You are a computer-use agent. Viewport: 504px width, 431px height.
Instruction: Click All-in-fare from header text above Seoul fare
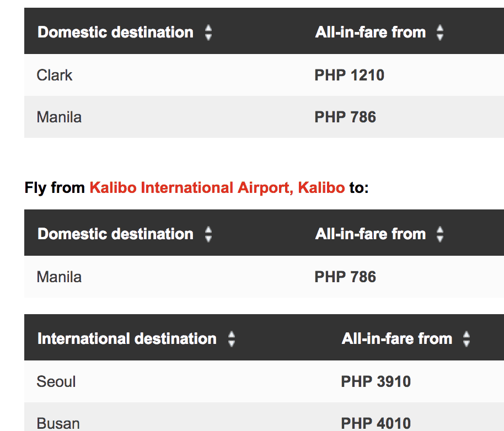coord(396,338)
